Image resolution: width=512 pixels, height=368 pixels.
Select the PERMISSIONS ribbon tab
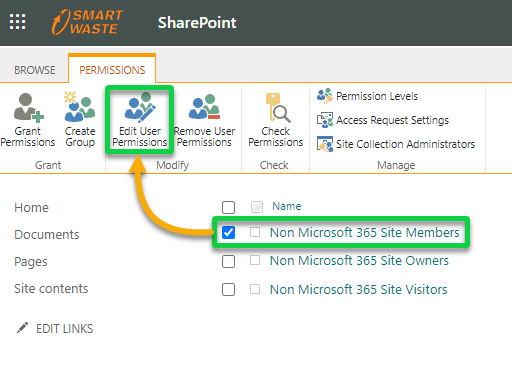pyautogui.click(x=112, y=70)
